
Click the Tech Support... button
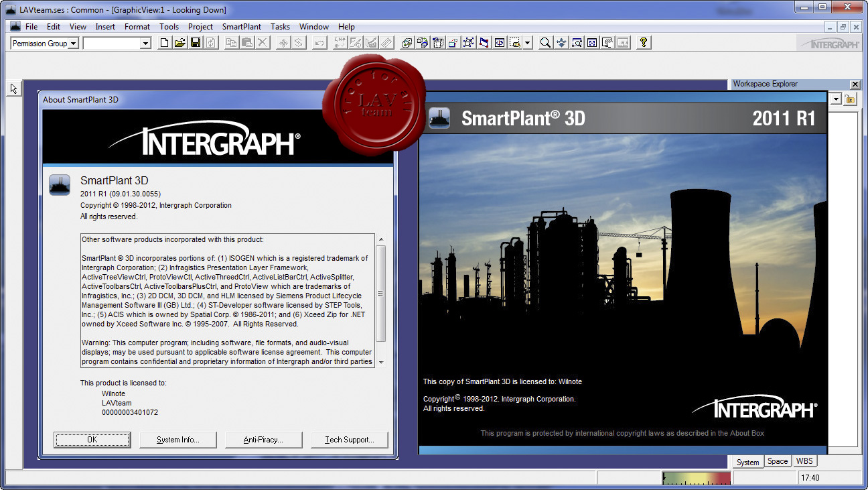[350, 440]
